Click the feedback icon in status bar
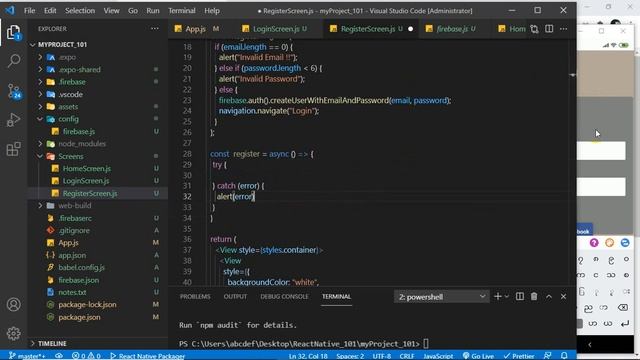This screenshot has height=360, width=640. tap(547, 356)
